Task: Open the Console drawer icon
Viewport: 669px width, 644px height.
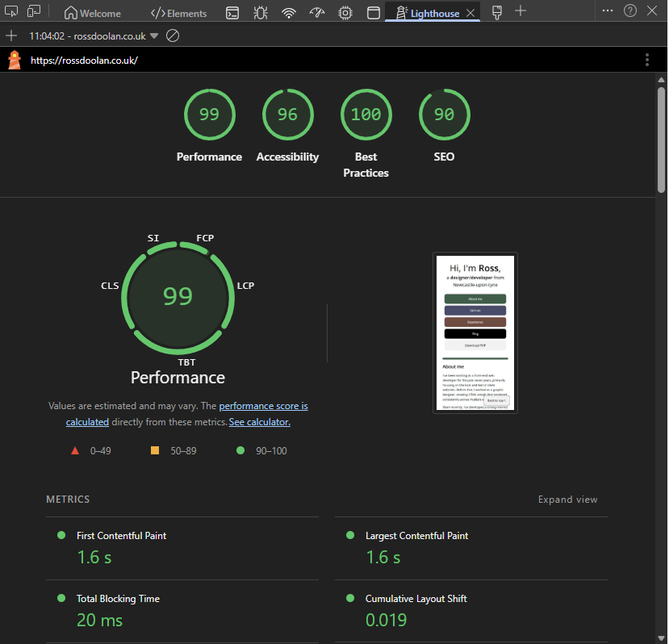Action: pos(232,12)
